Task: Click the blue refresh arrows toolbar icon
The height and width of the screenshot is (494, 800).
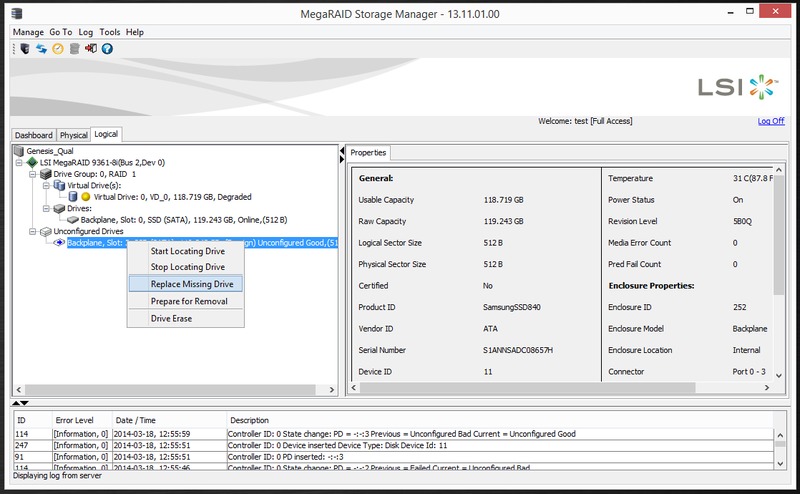Action: [41, 48]
